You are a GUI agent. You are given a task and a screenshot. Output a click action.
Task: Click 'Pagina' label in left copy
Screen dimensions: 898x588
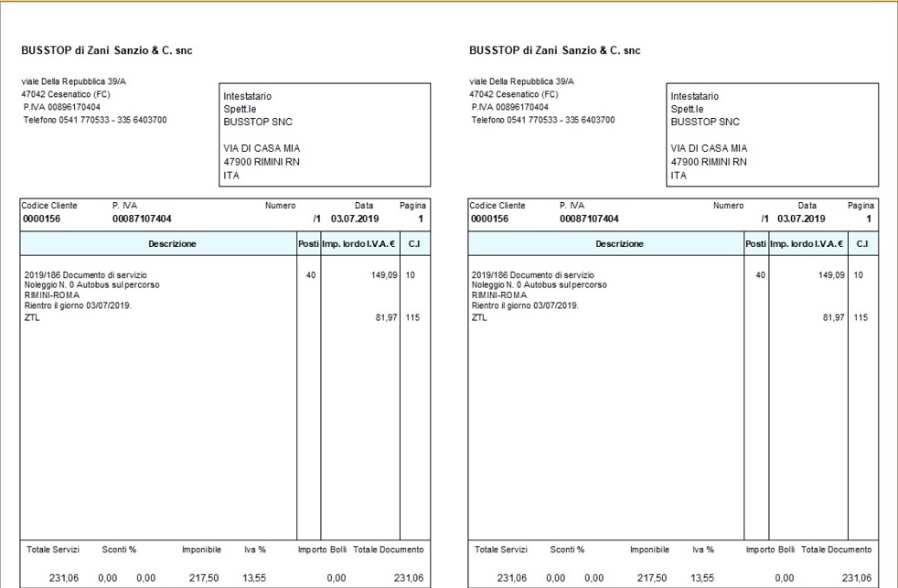(x=413, y=206)
